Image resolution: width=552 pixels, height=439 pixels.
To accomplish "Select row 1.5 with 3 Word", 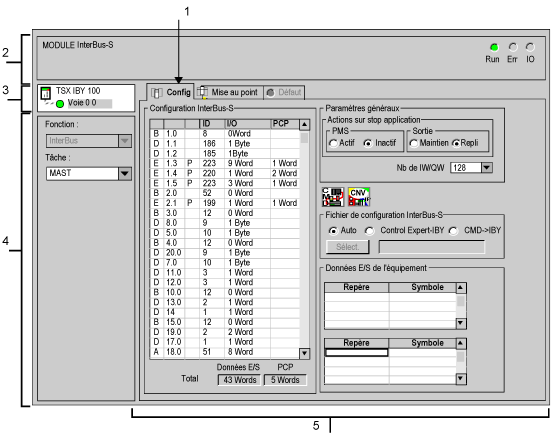I will pyautogui.click(x=225, y=183).
